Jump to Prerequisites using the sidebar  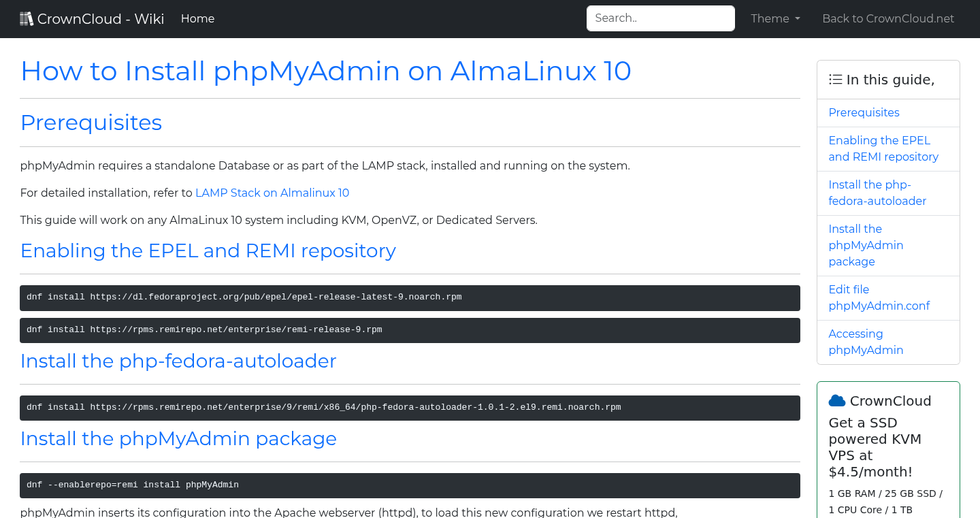tap(864, 112)
